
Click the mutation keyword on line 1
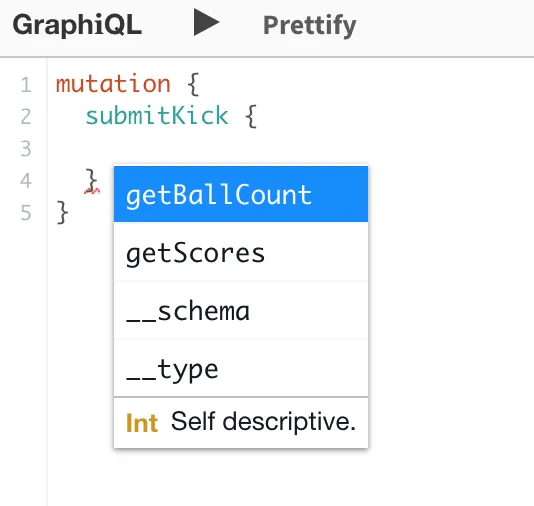click(113, 84)
